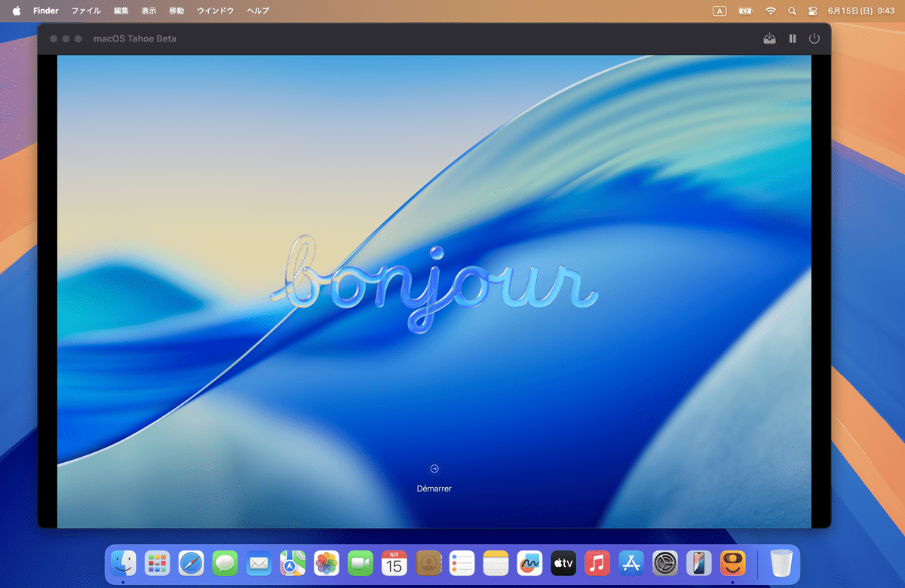This screenshot has width=905, height=588.
Task: Open the Finder menu
Action: click(x=46, y=11)
